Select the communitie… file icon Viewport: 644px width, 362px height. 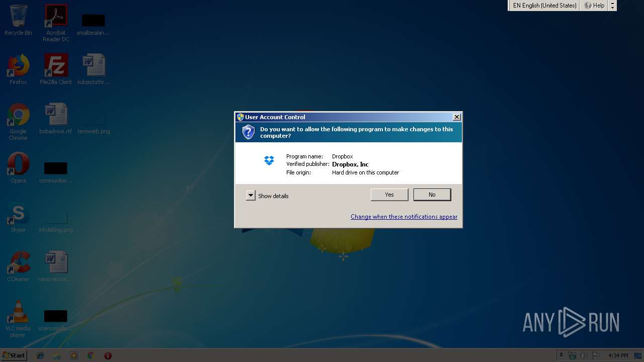56,172
